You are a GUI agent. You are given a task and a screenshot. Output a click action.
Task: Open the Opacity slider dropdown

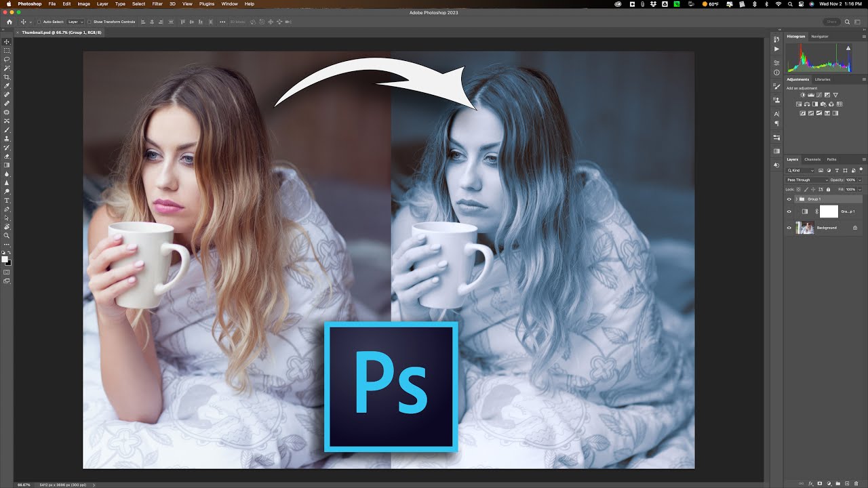(x=860, y=180)
